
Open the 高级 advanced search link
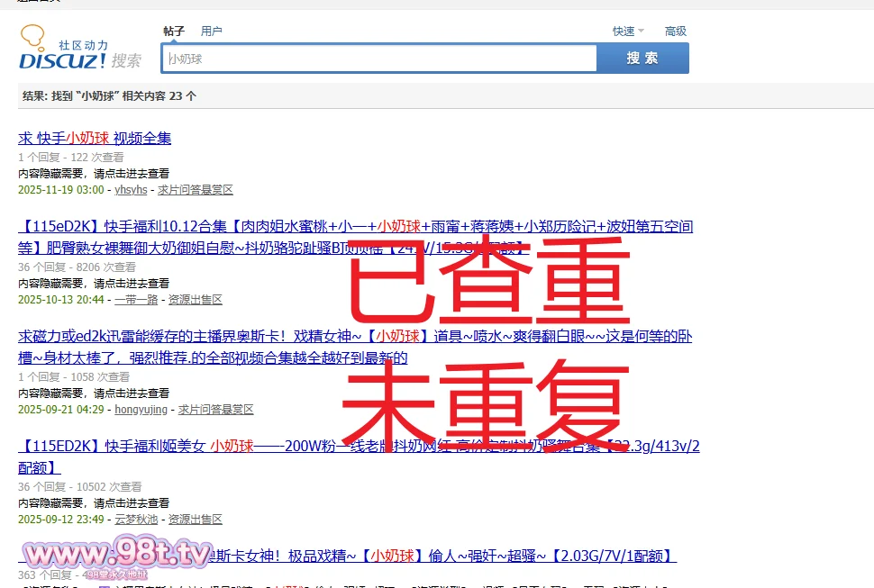tap(676, 31)
